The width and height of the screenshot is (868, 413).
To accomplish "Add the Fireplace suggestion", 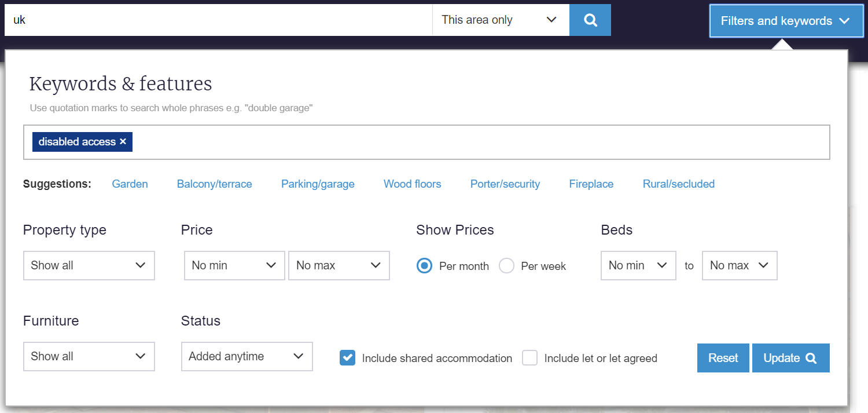I will click(x=591, y=184).
